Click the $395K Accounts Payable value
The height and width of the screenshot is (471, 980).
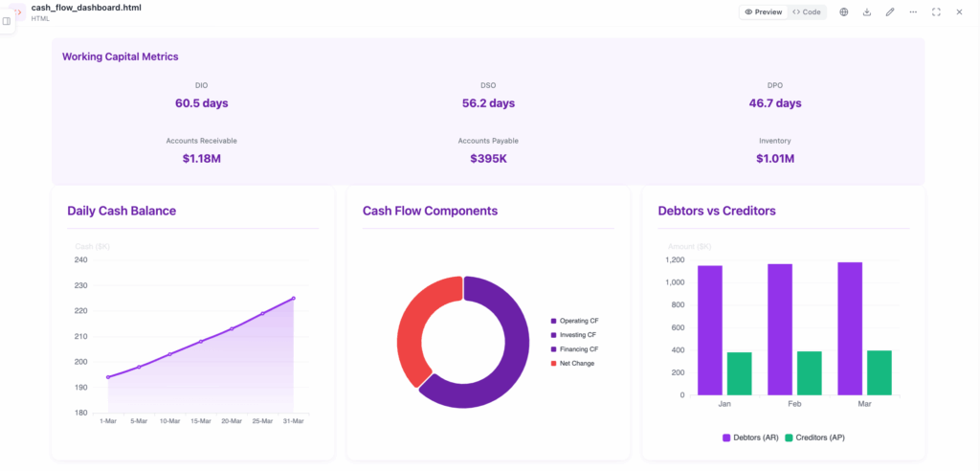coord(488,159)
